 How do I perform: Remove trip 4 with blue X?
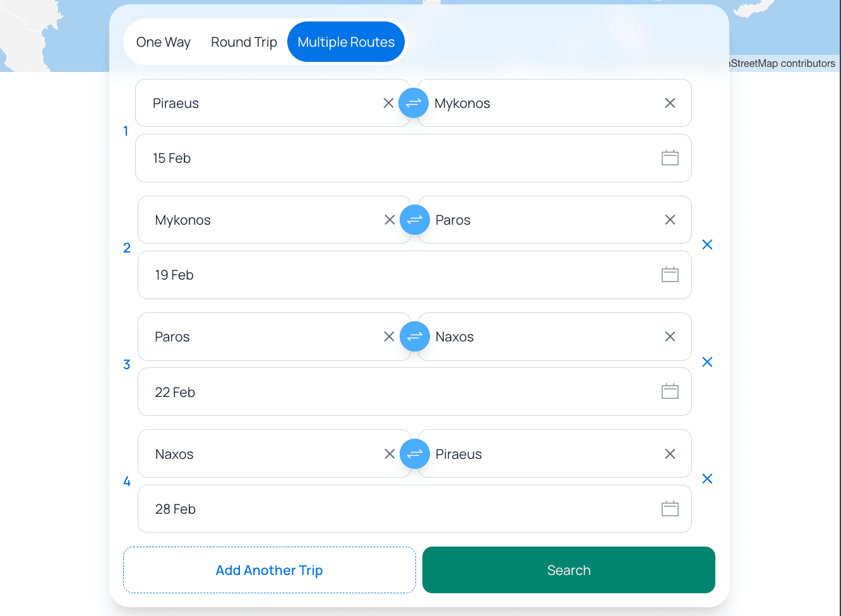[x=707, y=478]
